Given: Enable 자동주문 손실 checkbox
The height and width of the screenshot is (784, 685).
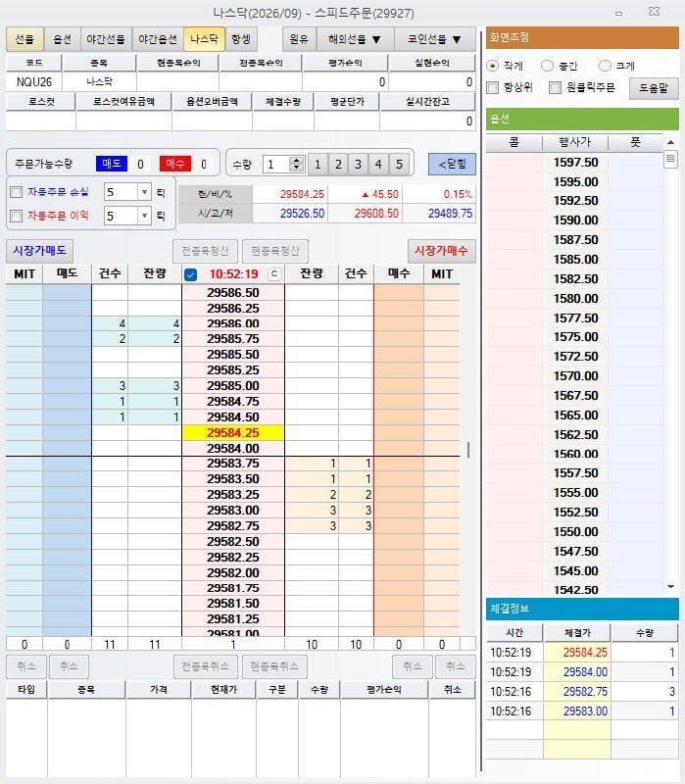Looking at the screenshot, I should tap(17, 192).
